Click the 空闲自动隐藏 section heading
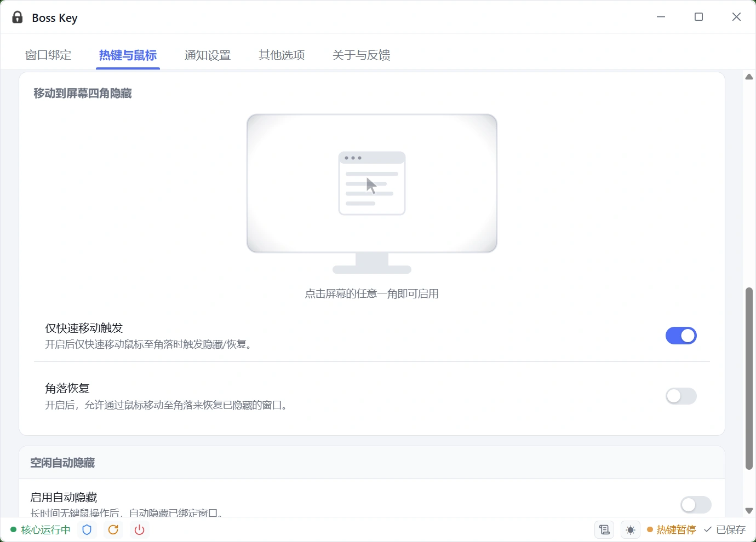 [x=62, y=463]
